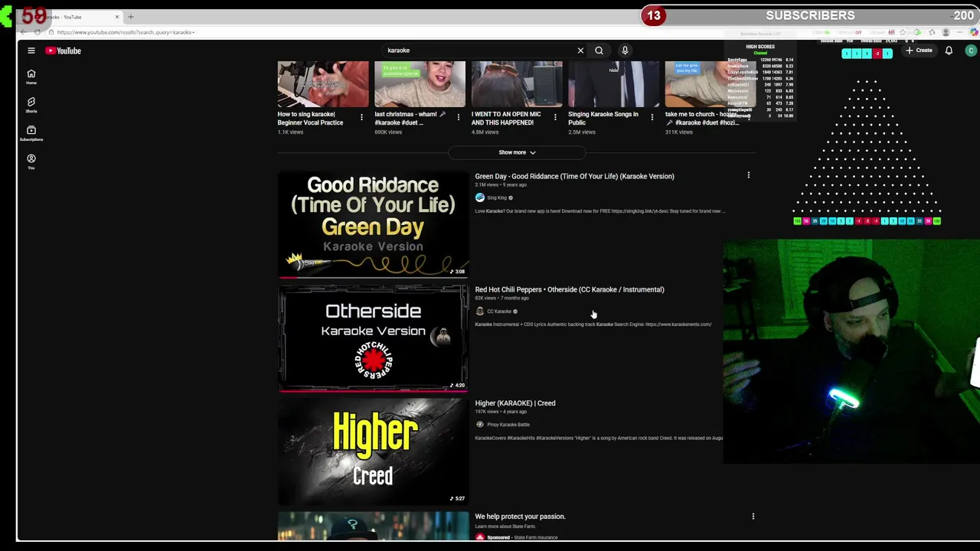Open the Copilot icon in browser toolbar

pos(974,32)
